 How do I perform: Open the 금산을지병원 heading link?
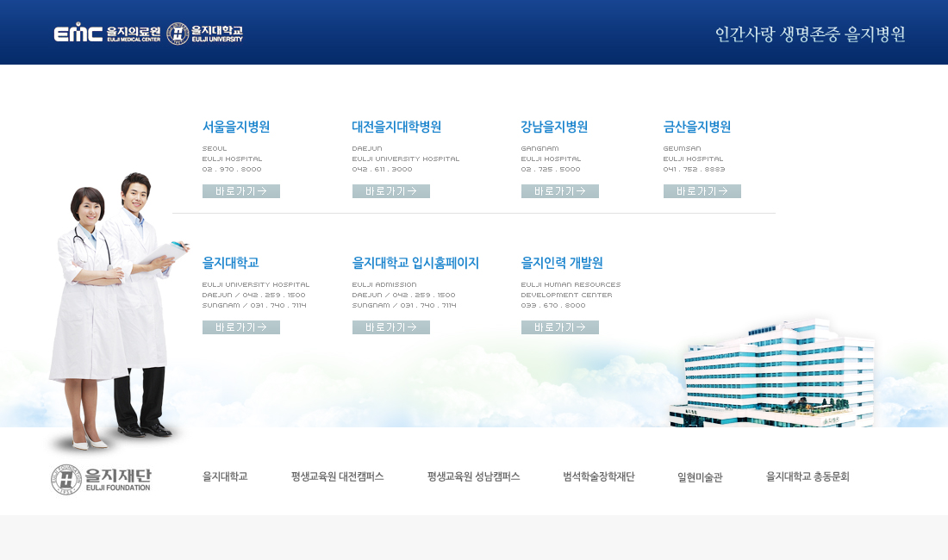coord(697,127)
